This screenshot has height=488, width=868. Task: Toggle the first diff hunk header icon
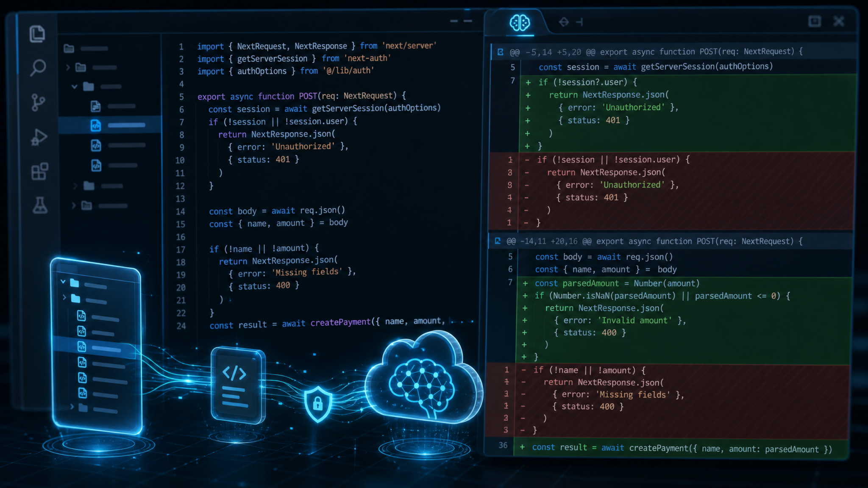pyautogui.click(x=501, y=52)
